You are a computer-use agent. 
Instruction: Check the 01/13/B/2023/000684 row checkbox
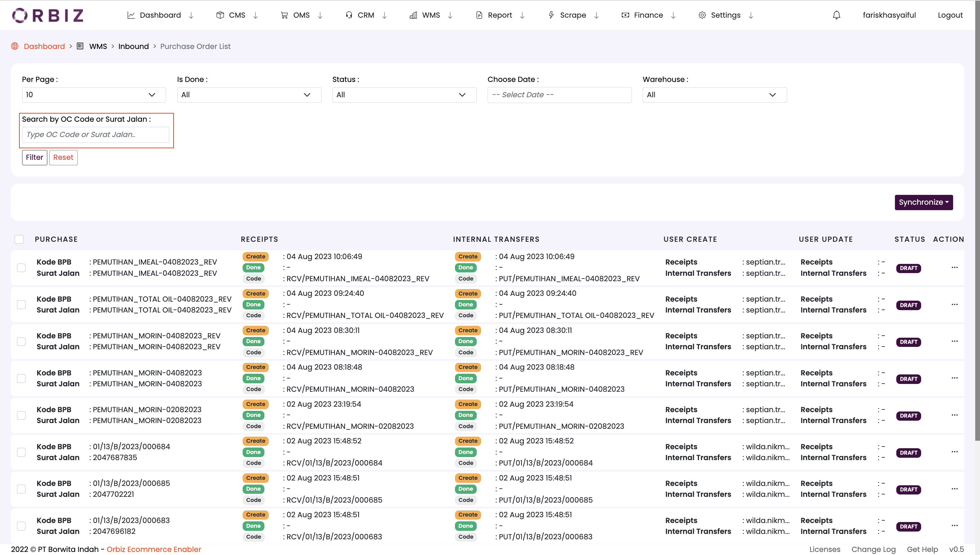21,452
